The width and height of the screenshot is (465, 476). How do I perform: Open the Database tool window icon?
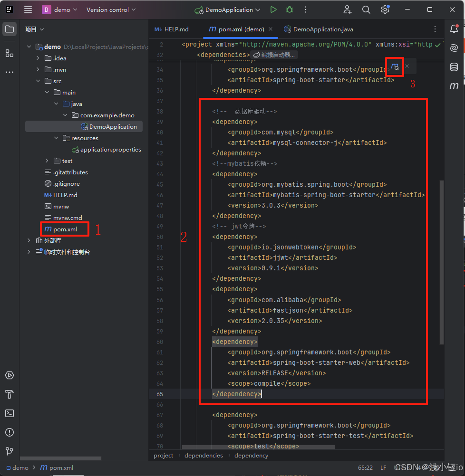[x=454, y=67]
